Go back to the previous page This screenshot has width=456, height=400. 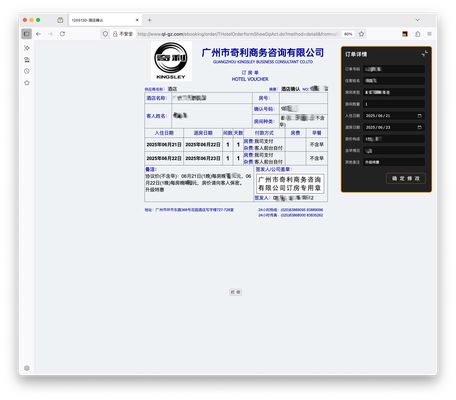tap(39, 34)
